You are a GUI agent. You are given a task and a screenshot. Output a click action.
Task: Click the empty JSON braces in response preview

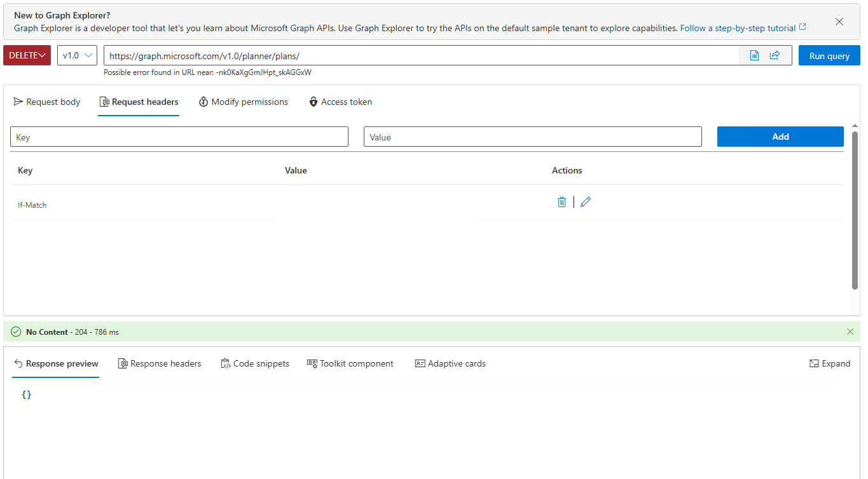[x=26, y=395]
